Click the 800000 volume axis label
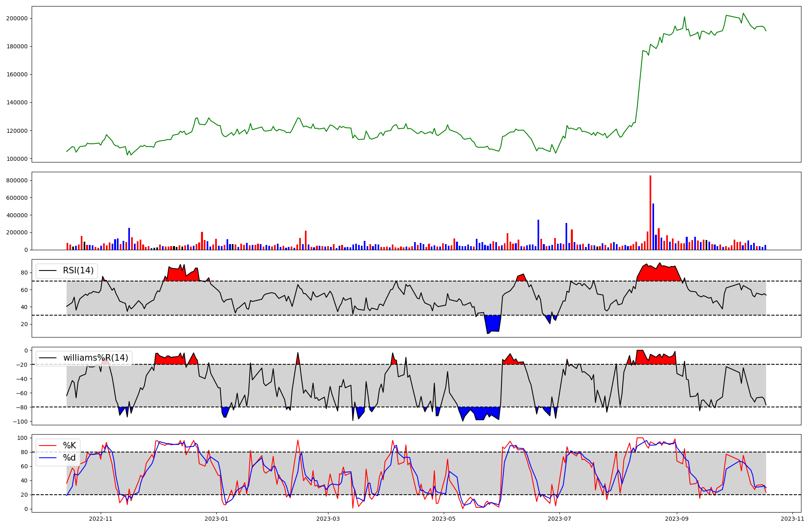 (17, 180)
